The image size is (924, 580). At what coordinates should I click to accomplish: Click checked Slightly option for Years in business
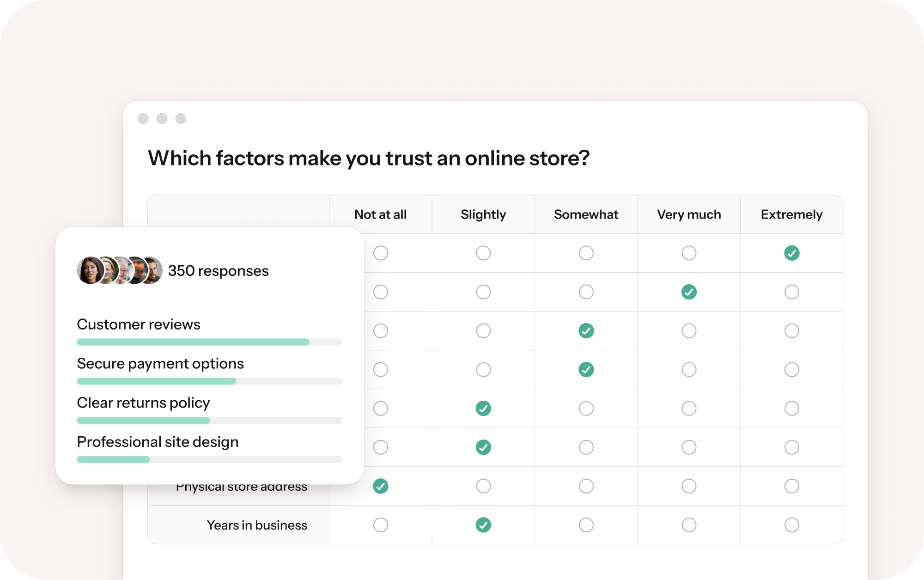[x=483, y=525]
